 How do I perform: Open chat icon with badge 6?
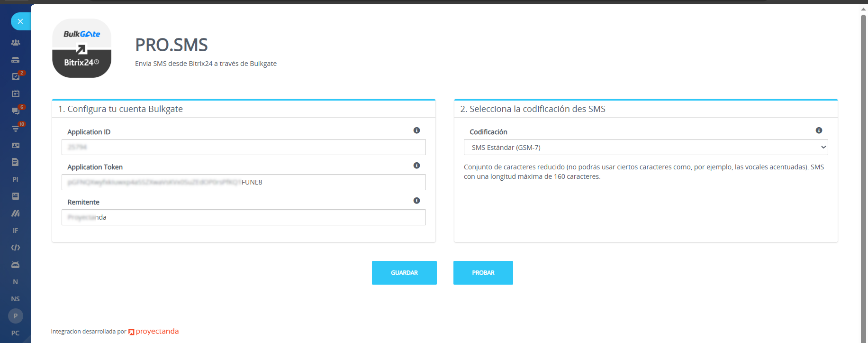16,111
